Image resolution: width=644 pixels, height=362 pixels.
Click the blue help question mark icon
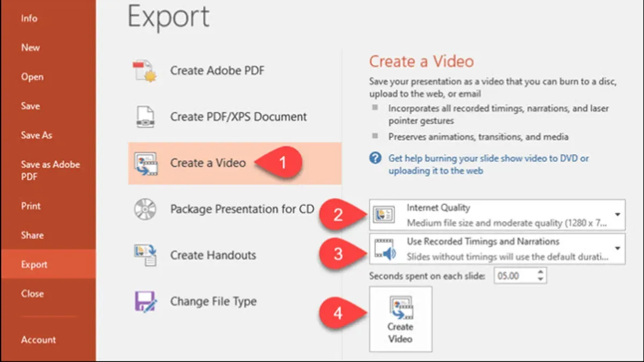coord(375,159)
